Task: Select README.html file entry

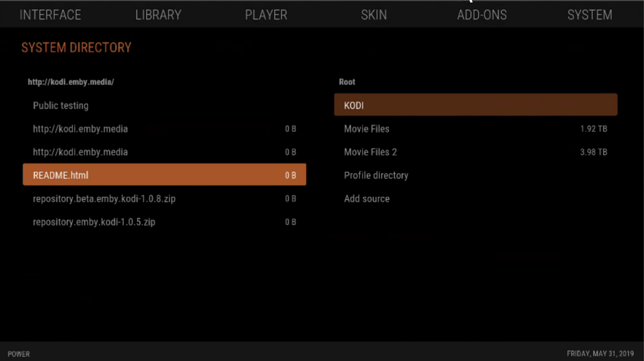Action: click(x=164, y=175)
